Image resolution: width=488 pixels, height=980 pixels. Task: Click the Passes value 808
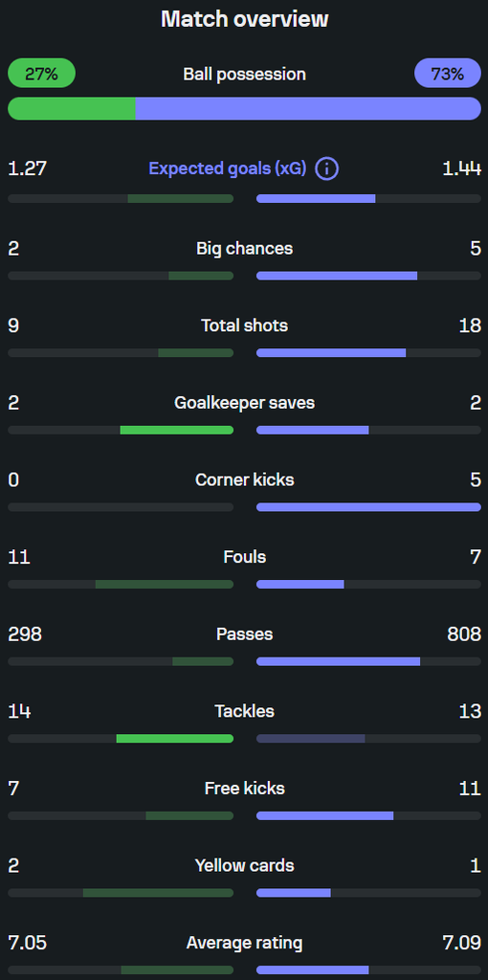pos(464,634)
